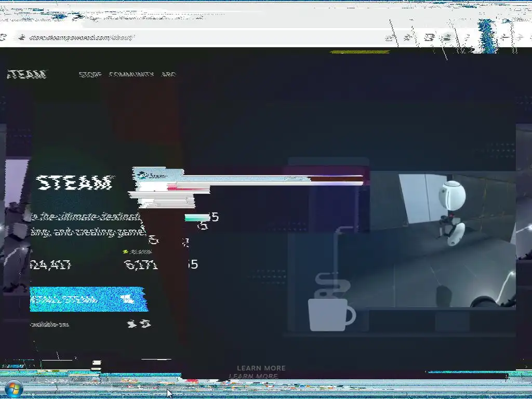Click the steaming coffee mug graphic

(x=332, y=302)
